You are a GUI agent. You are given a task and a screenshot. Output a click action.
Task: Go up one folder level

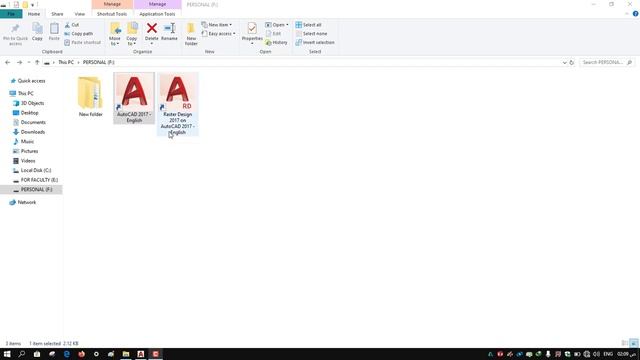click(x=37, y=62)
